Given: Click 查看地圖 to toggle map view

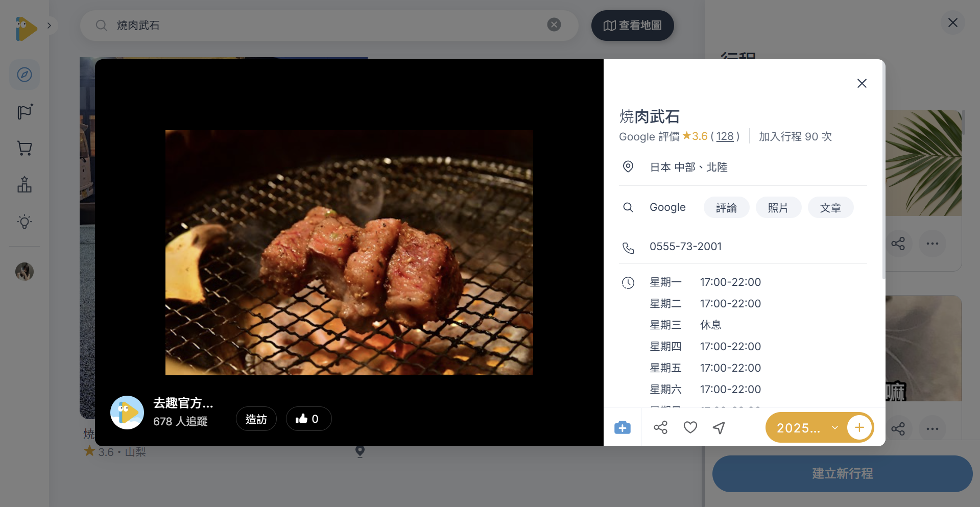Looking at the screenshot, I should (632, 25).
